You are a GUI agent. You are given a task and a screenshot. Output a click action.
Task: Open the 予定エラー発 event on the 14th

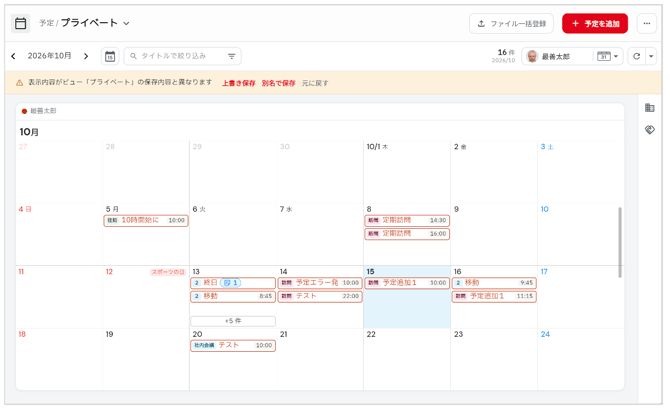320,283
